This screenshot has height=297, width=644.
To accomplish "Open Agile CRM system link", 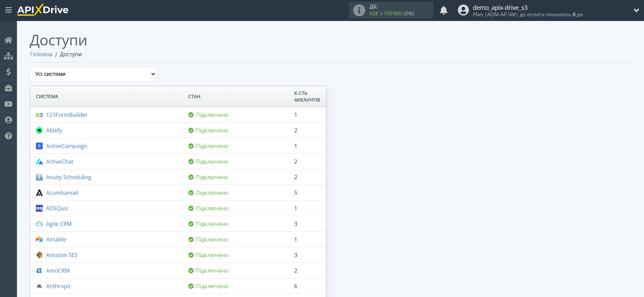I will [x=59, y=224].
